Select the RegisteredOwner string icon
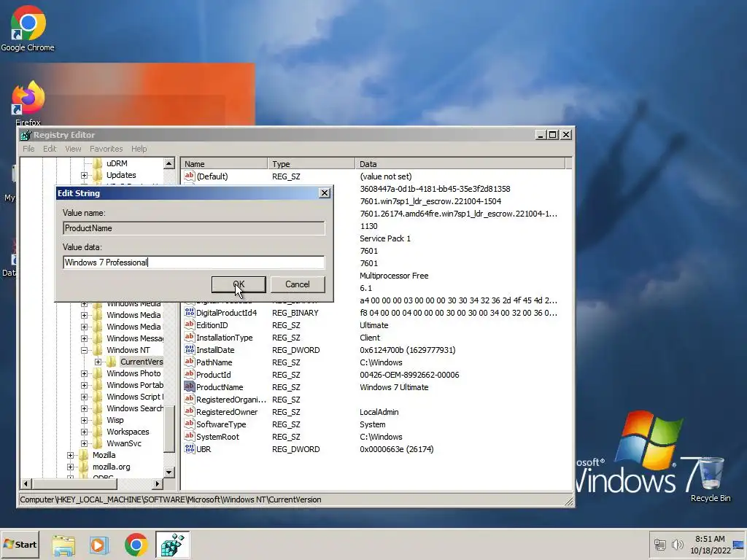 pyautogui.click(x=189, y=411)
